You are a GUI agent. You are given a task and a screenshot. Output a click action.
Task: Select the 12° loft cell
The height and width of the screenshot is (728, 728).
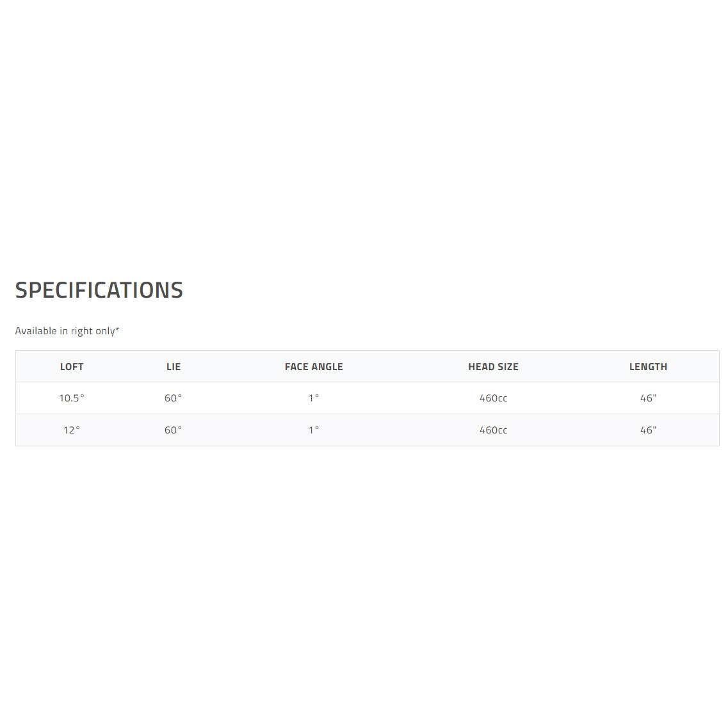coord(72,430)
